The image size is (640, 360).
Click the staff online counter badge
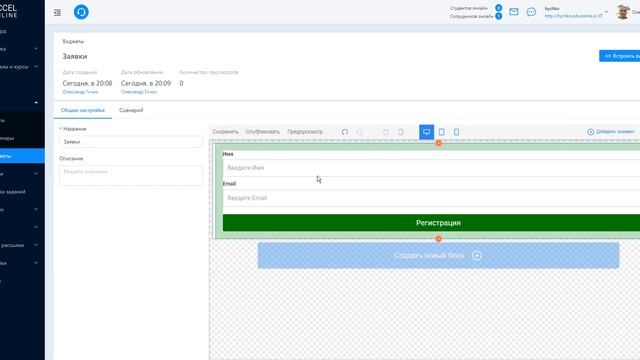click(498, 16)
